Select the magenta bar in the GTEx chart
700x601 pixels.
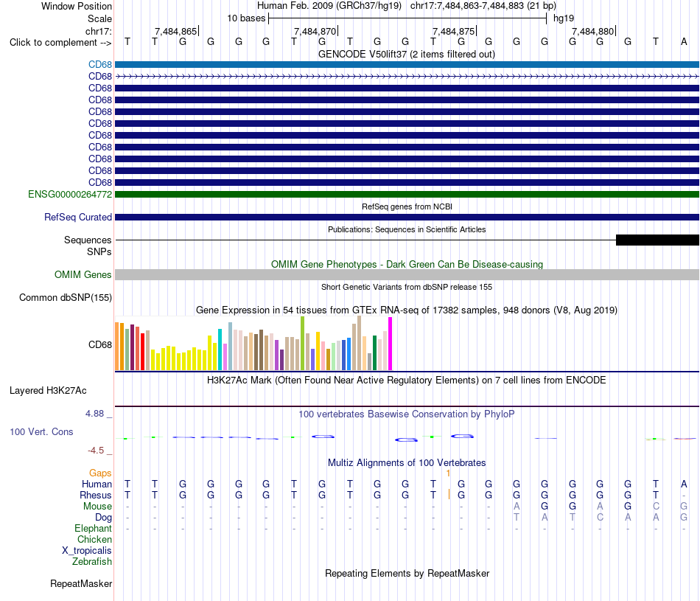[391, 344]
